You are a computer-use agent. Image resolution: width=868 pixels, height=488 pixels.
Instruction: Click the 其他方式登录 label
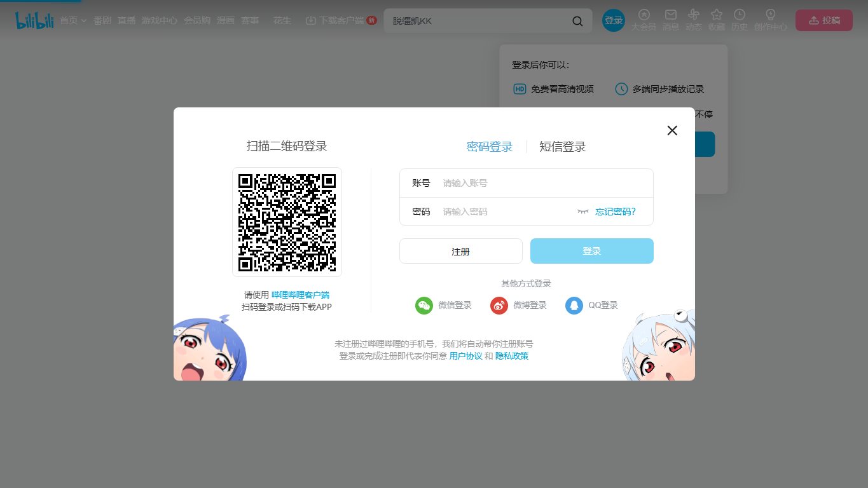pyautogui.click(x=526, y=284)
